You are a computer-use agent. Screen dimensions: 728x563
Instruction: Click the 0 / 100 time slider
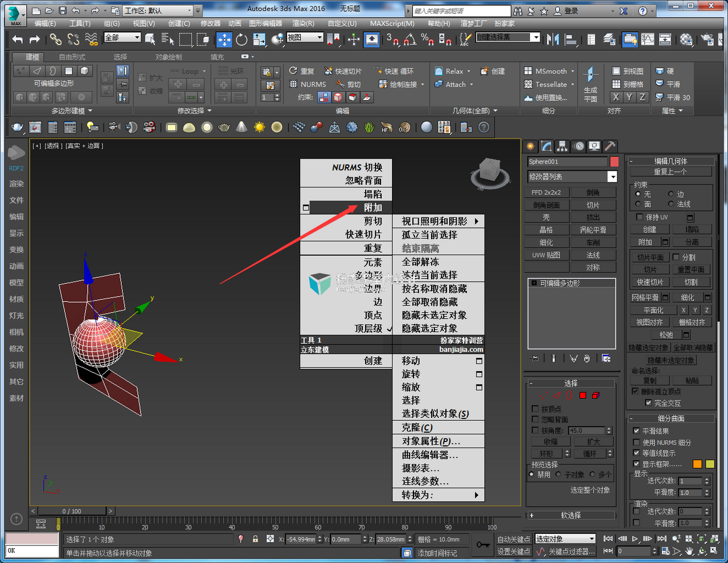click(72, 511)
